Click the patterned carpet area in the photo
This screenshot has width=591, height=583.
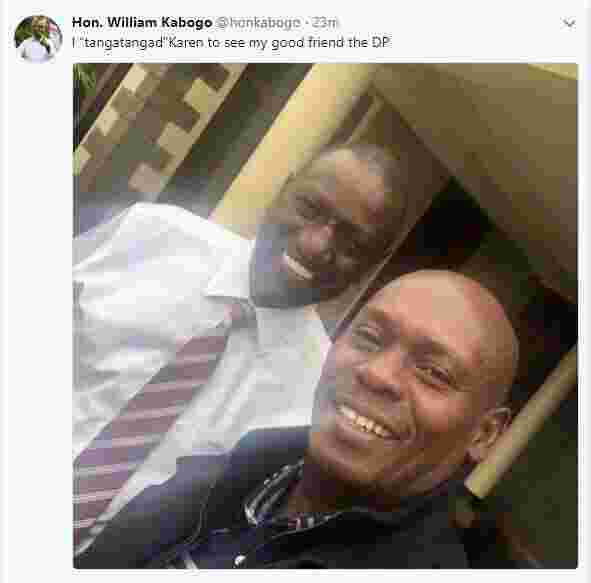click(x=158, y=124)
